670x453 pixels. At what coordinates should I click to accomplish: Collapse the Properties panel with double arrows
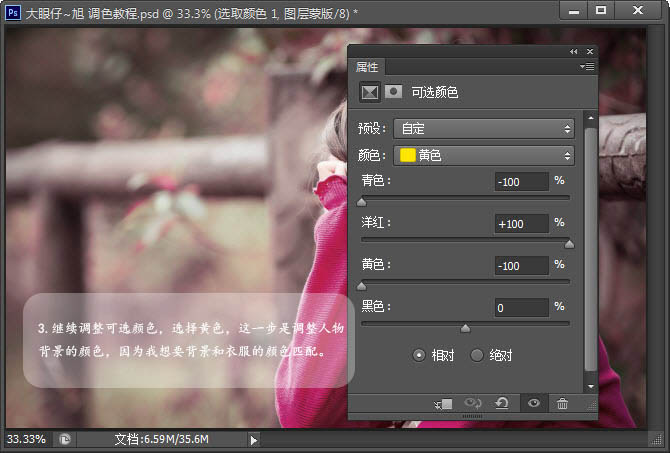pyautogui.click(x=573, y=51)
